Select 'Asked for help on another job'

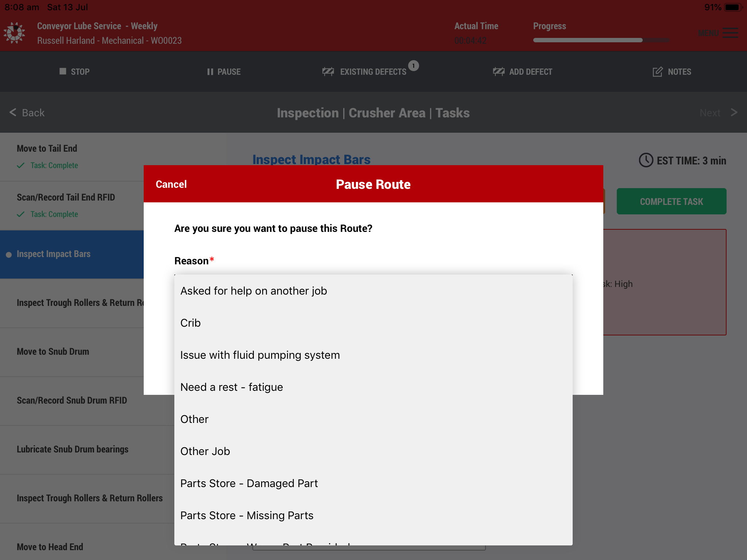pyautogui.click(x=254, y=291)
